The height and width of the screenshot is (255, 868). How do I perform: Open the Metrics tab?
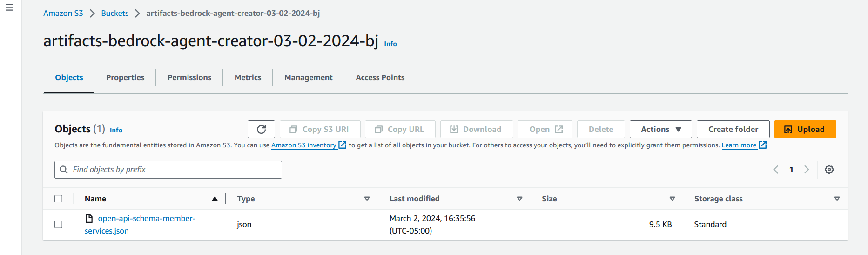tap(248, 77)
